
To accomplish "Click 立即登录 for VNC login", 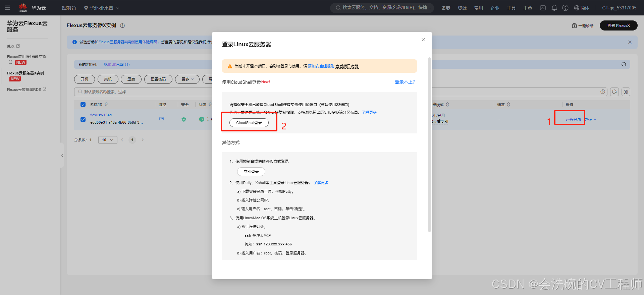I will (251, 172).
